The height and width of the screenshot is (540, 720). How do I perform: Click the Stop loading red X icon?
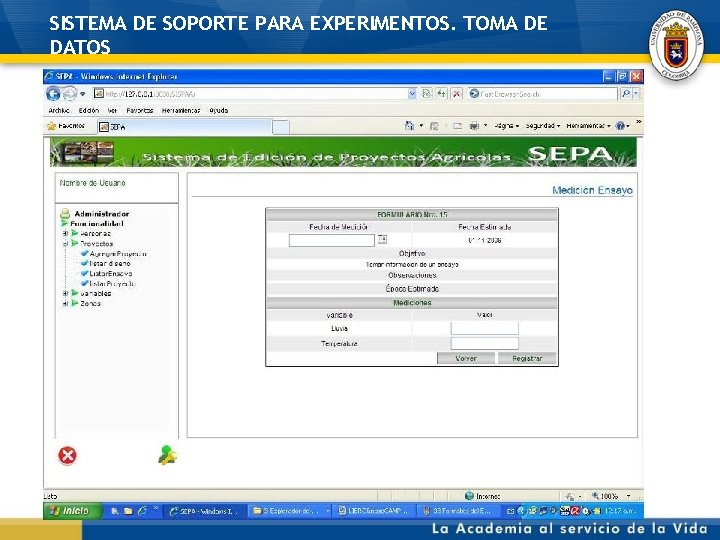point(456,94)
